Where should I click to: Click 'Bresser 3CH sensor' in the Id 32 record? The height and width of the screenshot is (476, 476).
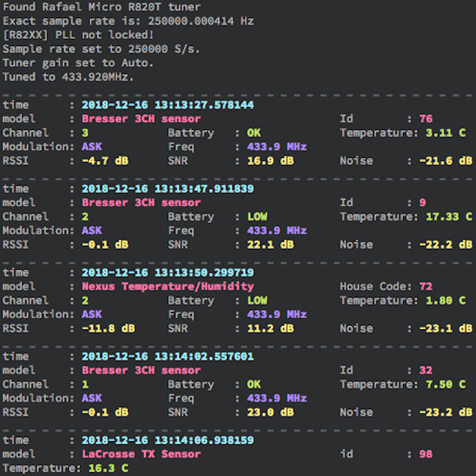141,370
